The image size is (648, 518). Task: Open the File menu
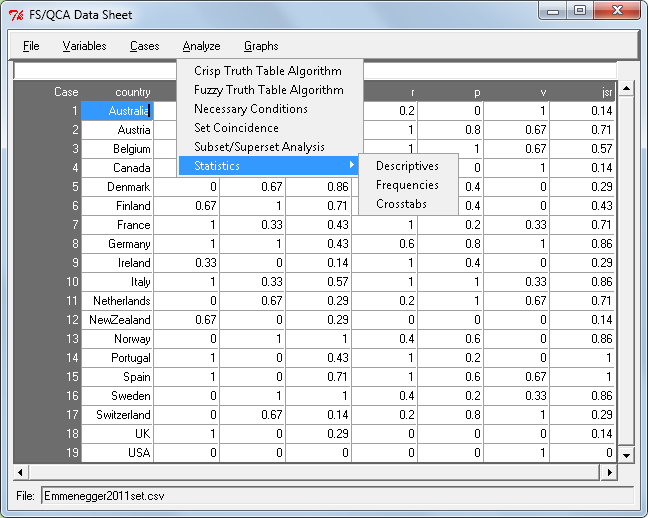click(x=31, y=46)
